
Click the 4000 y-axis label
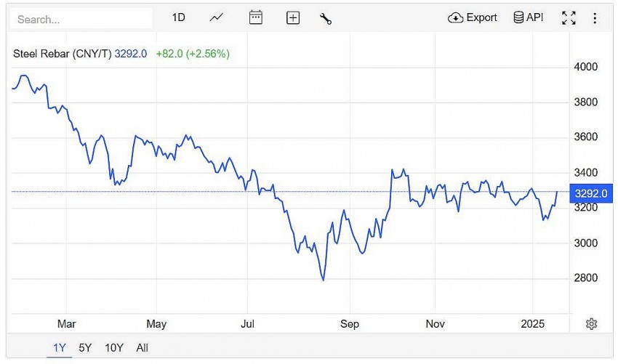coord(586,67)
